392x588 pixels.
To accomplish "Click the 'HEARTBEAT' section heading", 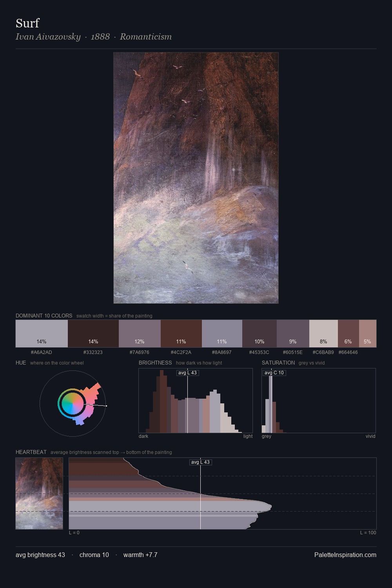I will [x=31, y=452].
